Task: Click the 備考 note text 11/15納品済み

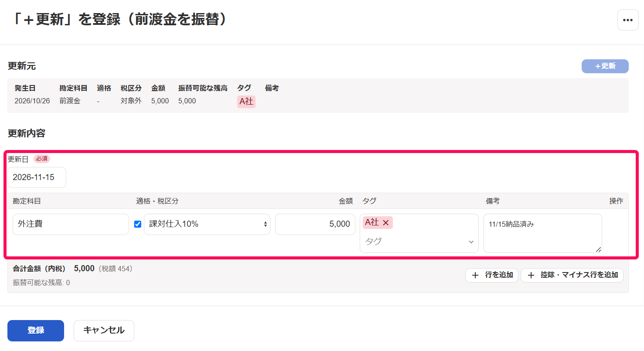Action: [x=511, y=225]
